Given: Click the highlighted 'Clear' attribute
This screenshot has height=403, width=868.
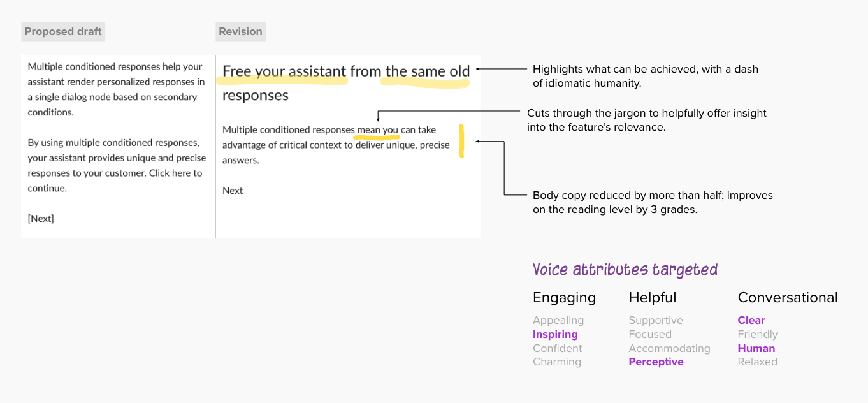Looking at the screenshot, I should point(751,321).
